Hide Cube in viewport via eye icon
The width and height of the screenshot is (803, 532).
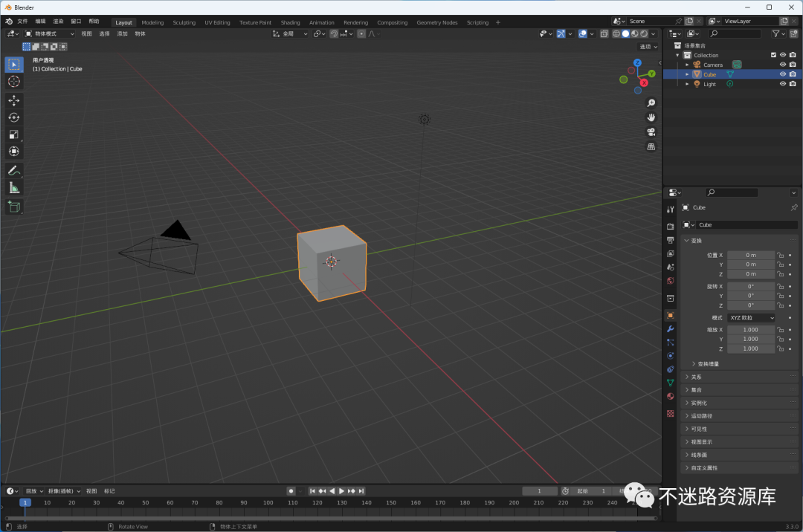pos(782,74)
